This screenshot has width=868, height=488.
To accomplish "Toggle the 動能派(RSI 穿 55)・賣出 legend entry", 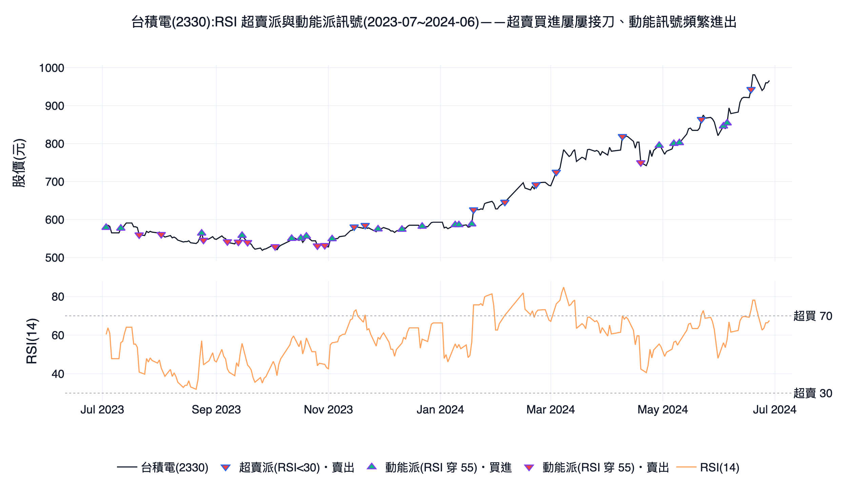I will pyautogui.click(x=596, y=467).
